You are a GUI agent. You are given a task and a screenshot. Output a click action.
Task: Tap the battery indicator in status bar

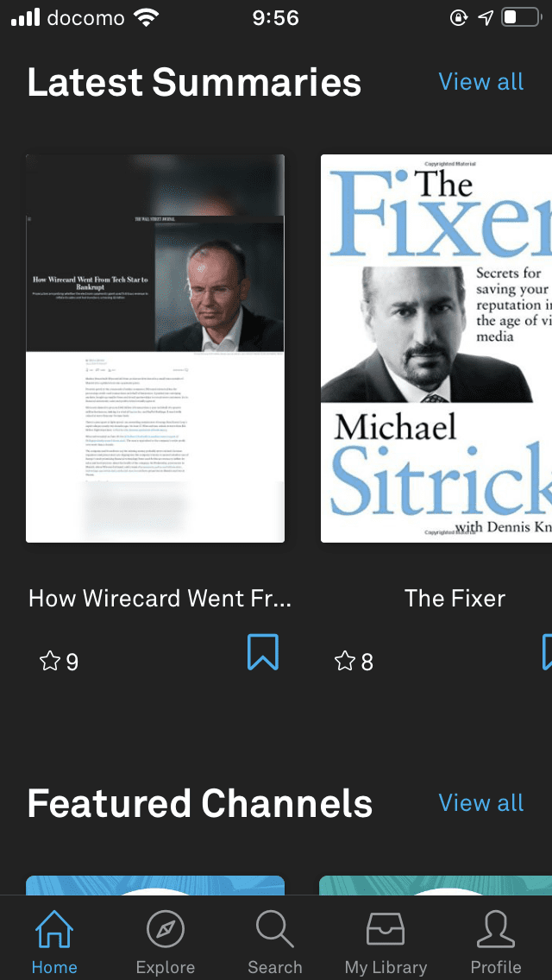click(x=520, y=17)
